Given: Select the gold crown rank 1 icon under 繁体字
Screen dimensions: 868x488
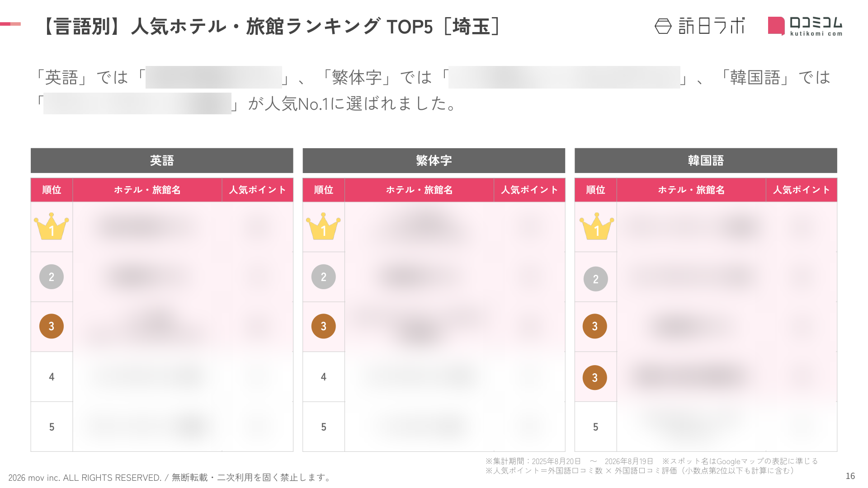Looking at the screenshot, I should (323, 226).
